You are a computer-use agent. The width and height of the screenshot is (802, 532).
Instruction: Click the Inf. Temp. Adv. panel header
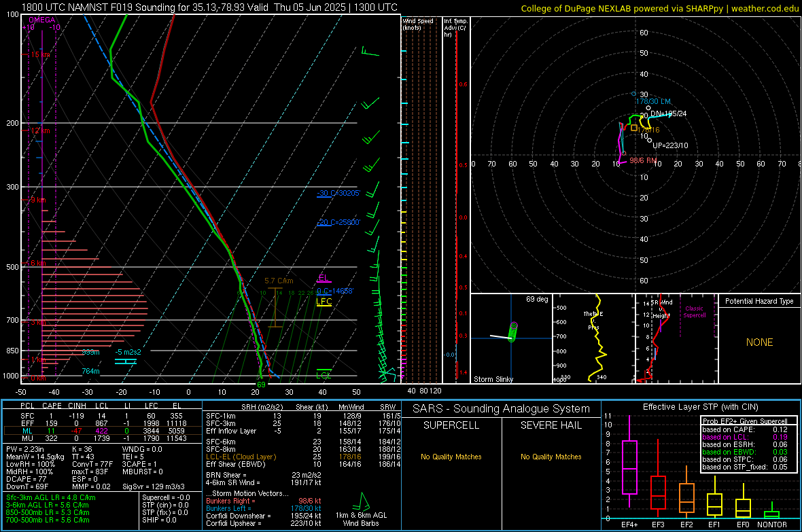(455, 28)
